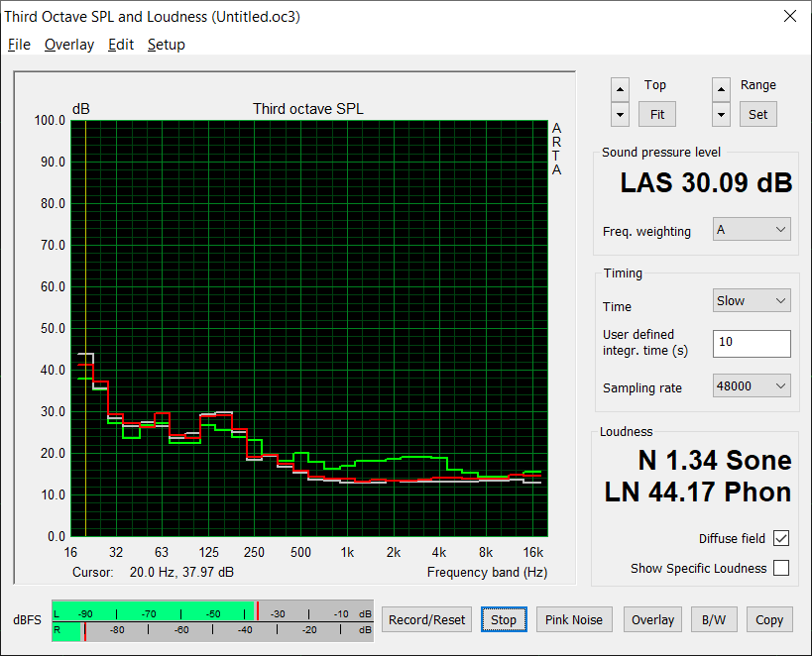Open the Edit menu
This screenshot has height=656, width=812.
coord(121,45)
